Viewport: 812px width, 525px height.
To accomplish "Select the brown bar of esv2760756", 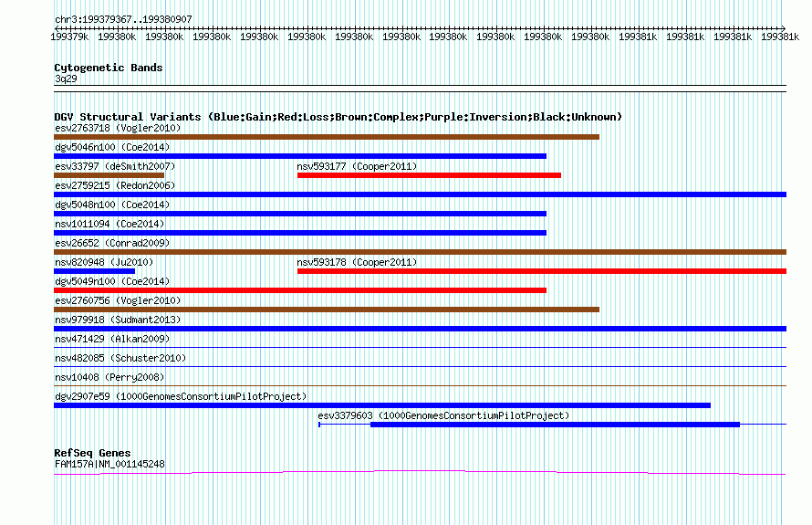I will pos(327,310).
